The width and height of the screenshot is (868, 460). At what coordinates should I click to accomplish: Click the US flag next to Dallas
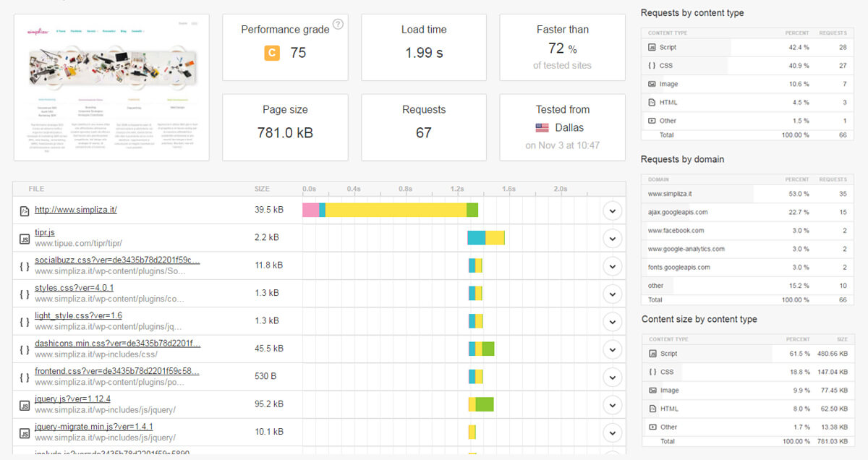point(542,128)
